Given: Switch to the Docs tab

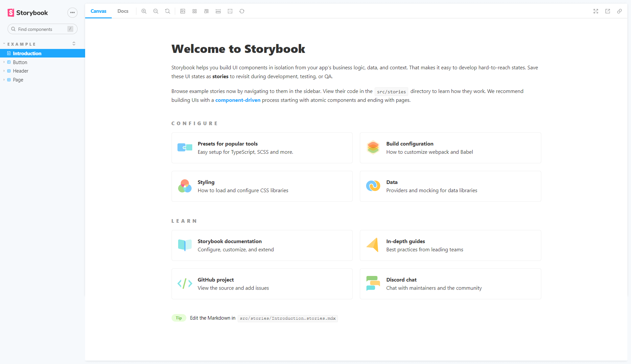Looking at the screenshot, I should [123, 11].
